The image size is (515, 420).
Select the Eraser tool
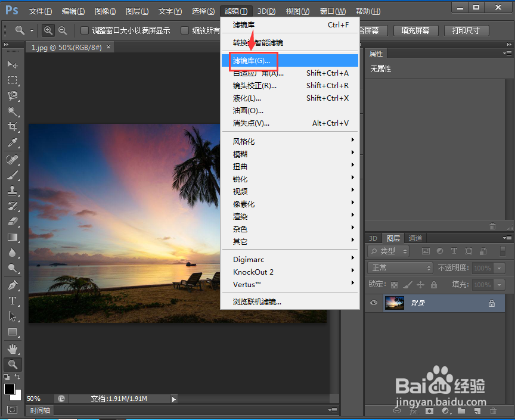coord(13,222)
